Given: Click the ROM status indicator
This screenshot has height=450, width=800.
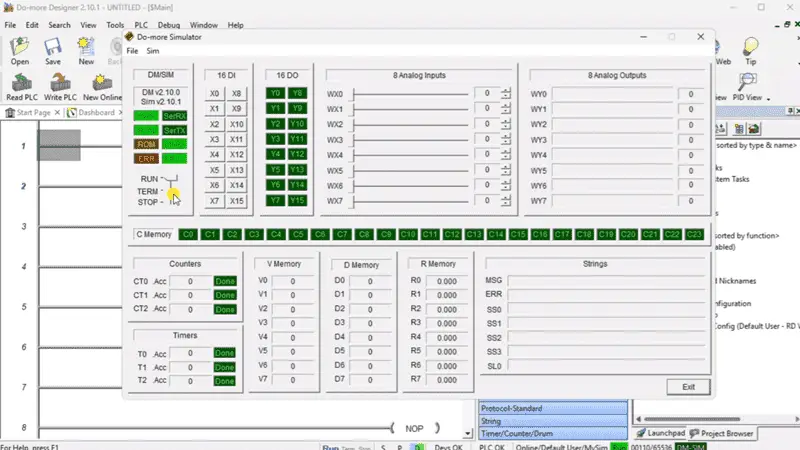Looking at the screenshot, I should tap(146, 144).
